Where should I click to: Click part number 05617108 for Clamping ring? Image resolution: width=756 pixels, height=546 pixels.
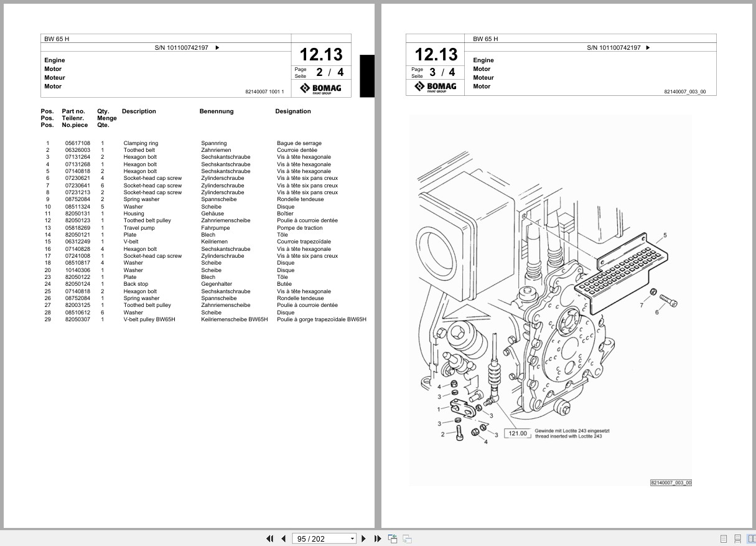click(x=78, y=143)
